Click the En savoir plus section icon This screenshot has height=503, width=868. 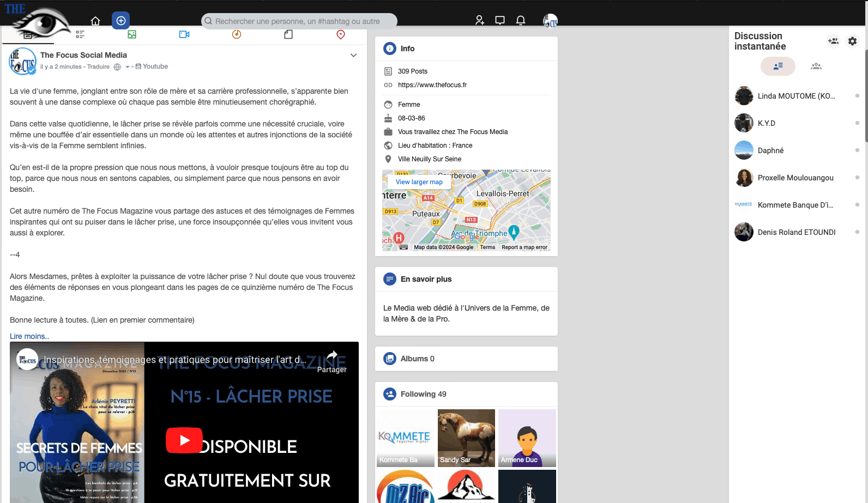tap(390, 279)
